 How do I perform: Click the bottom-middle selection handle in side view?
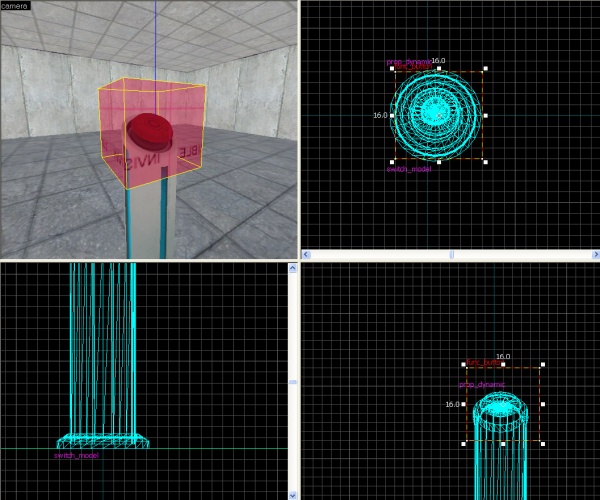(x=503, y=444)
